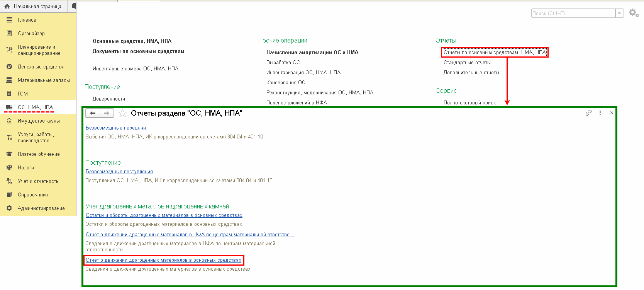Click Основные средства, НМА, НПА heading
Viewport: 644px width, 290px height.
coord(132,41)
